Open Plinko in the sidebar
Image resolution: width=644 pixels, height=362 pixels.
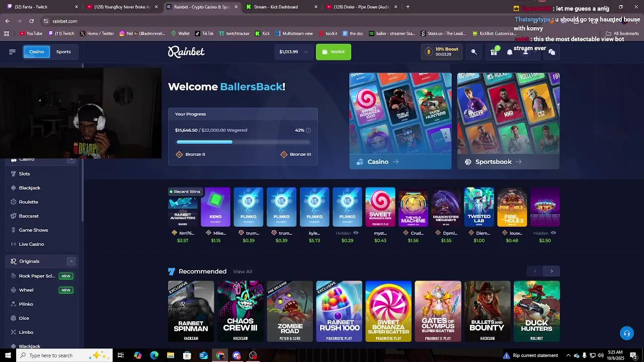click(42, 304)
